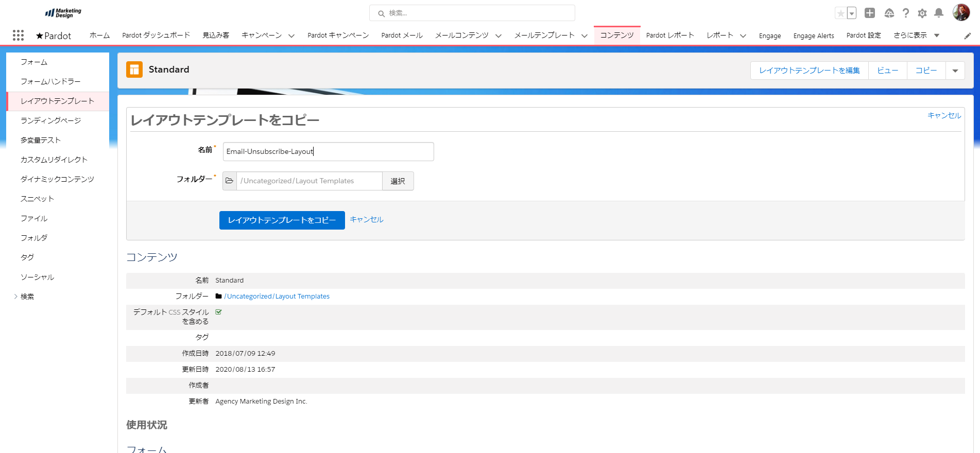
Task: Open the setup gear icon
Action: point(922,13)
